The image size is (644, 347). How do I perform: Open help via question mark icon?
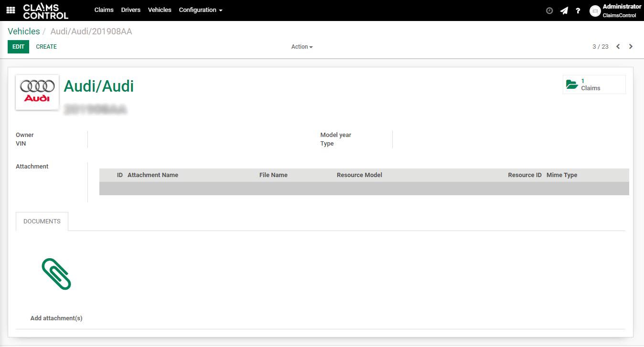coord(578,11)
